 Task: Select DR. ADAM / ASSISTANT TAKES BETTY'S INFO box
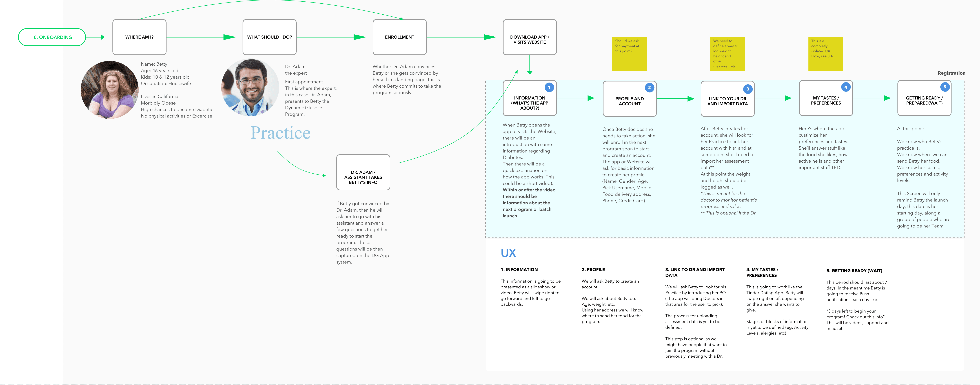pos(363,172)
